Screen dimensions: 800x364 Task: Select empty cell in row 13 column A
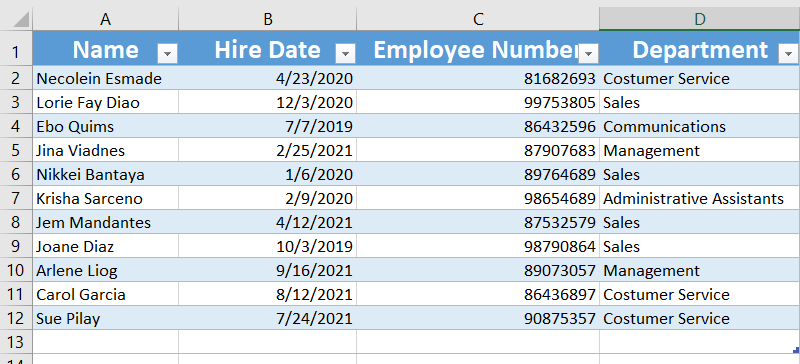coord(106,342)
